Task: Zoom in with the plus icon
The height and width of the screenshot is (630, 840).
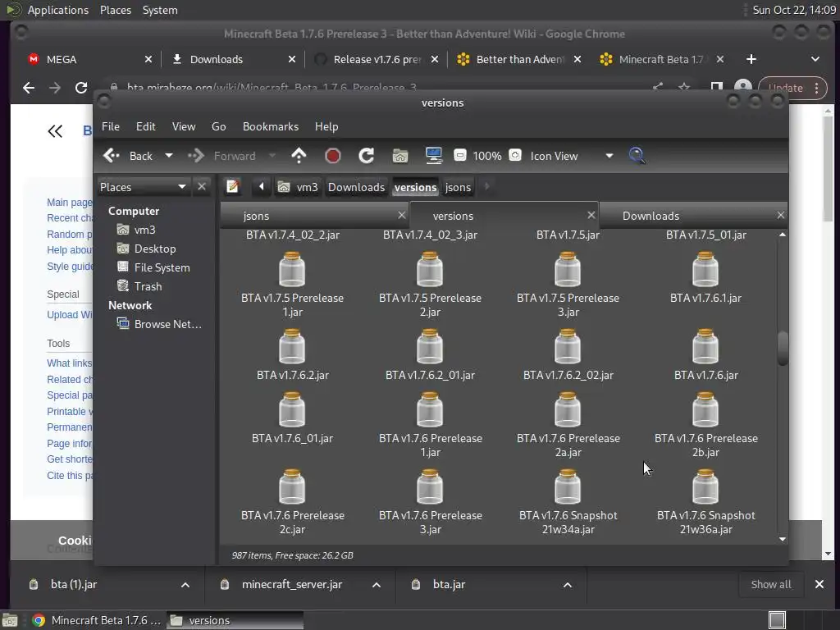Action: [515, 155]
